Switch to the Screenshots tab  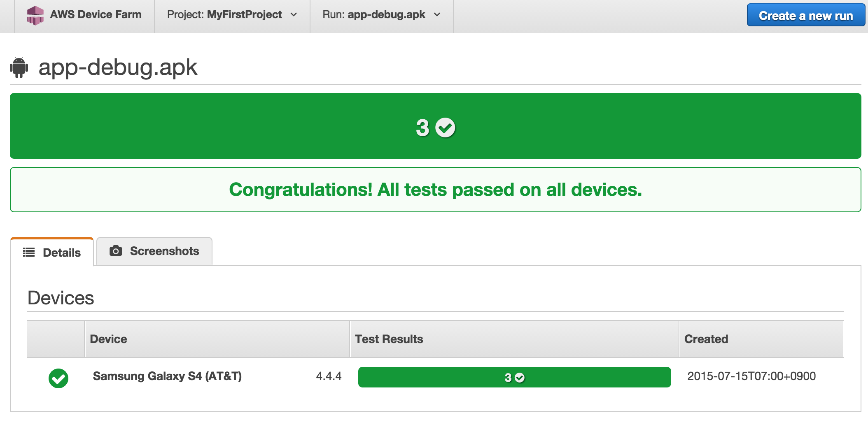pos(154,251)
